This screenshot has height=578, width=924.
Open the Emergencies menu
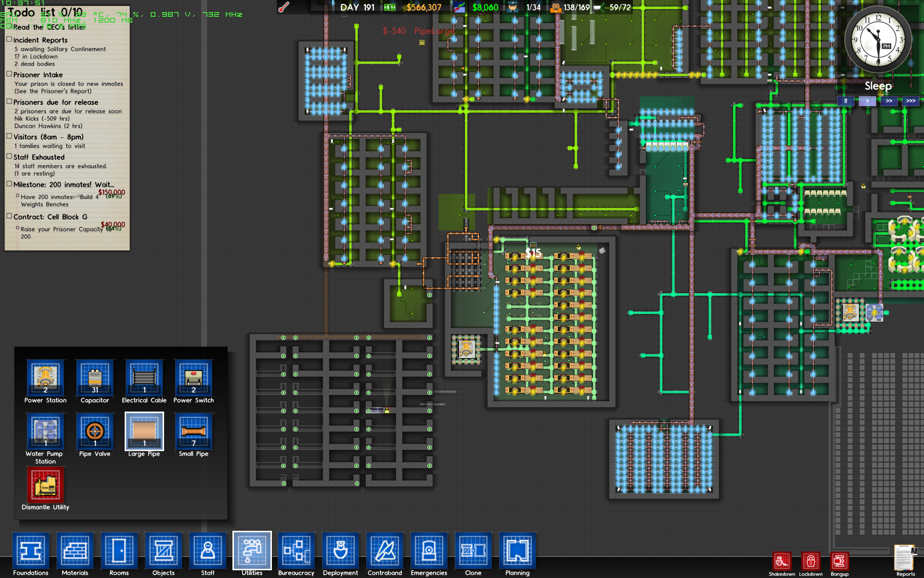(429, 550)
